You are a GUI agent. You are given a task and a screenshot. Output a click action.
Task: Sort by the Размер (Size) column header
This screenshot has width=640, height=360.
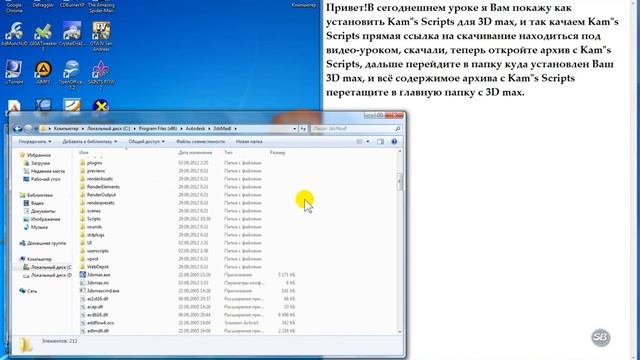278,153
